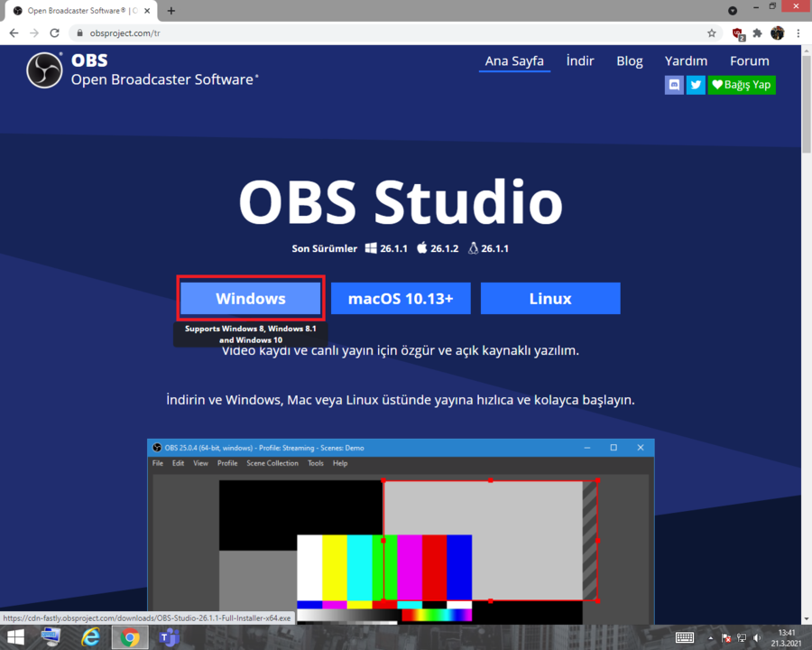Click the network tray icon
The image size is (812, 650).
click(742, 638)
